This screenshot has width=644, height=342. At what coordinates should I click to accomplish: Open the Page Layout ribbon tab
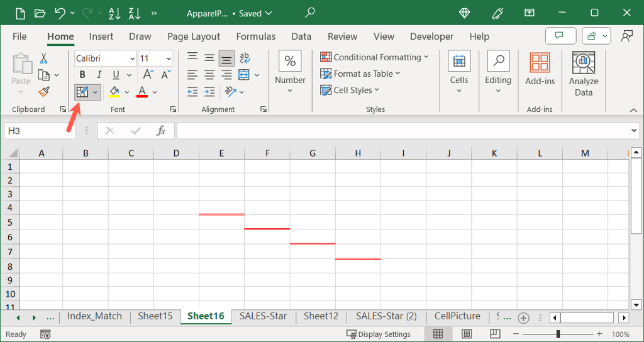[x=194, y=36]
